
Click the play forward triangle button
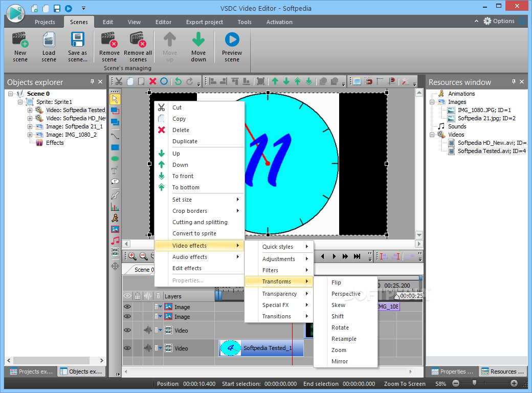[334, 256]
